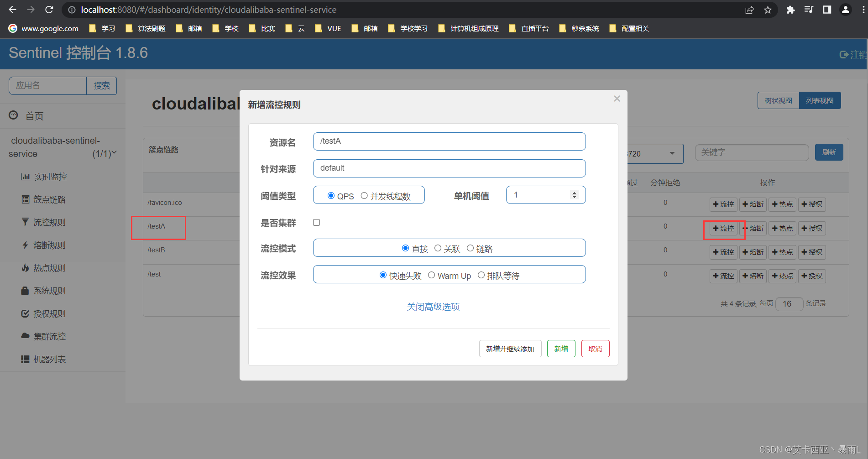Select the 并发线程数 radio button

pyautogui.click(x=364, y=196)
